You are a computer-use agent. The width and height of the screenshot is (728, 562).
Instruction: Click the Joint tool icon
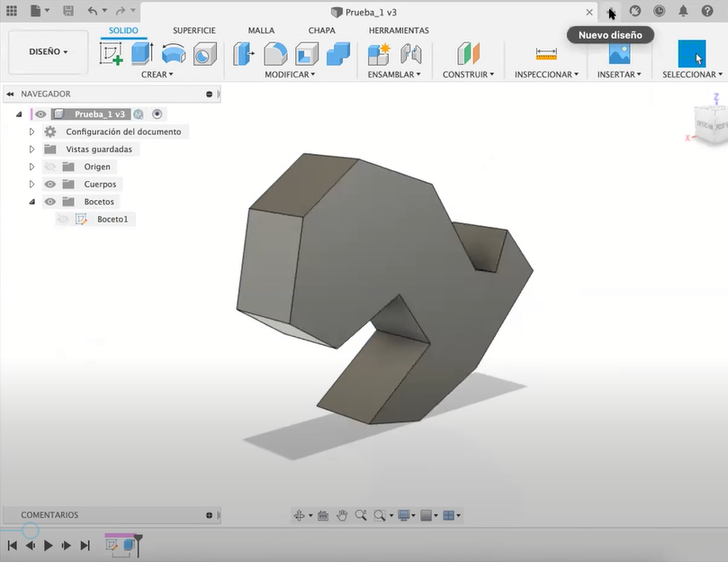coord(411,53)
